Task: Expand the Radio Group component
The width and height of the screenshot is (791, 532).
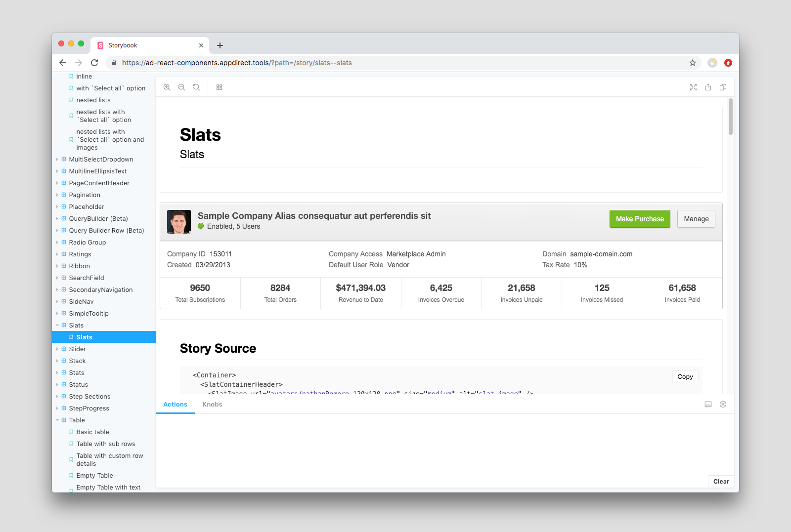Action: 88,242
